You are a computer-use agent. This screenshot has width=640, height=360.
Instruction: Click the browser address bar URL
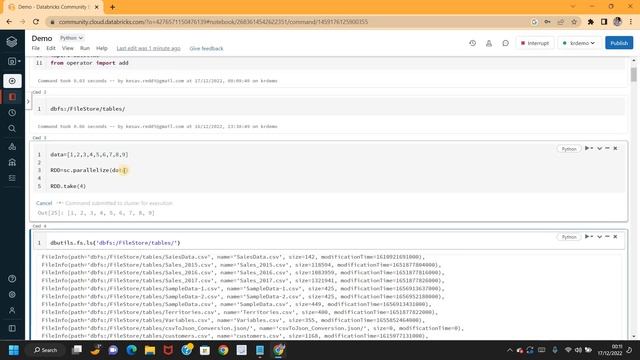click(x=213, y=22)
